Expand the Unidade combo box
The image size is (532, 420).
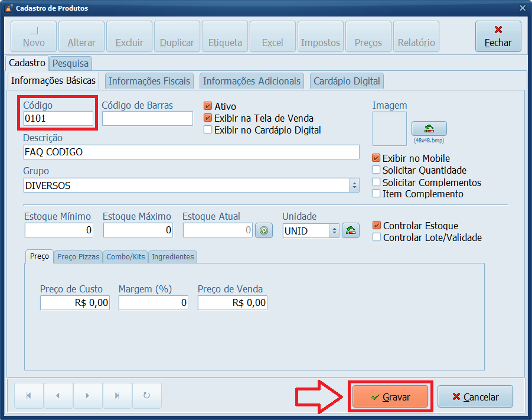335,230
